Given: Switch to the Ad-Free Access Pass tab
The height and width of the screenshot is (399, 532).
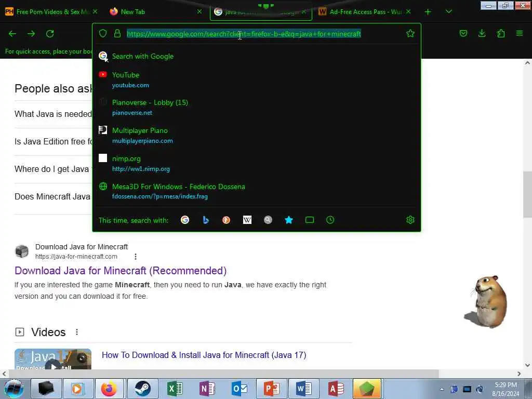Looking at the screenshot, I should point(365,12).
